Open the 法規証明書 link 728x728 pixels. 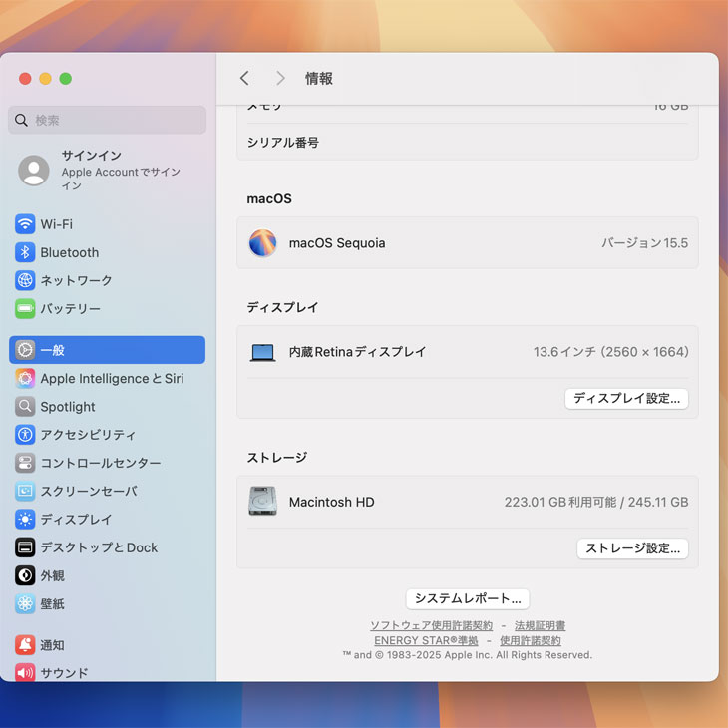pos(540,625)
